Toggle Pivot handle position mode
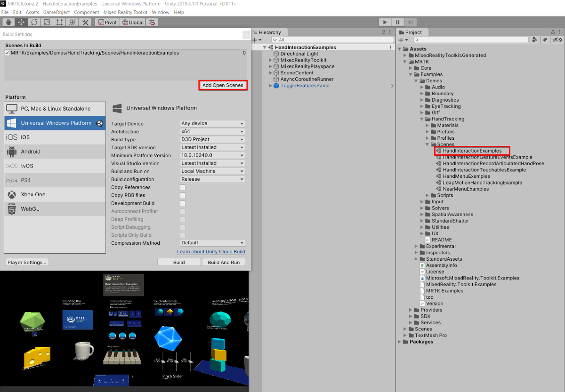565x392 pixels. click(107, 22)
